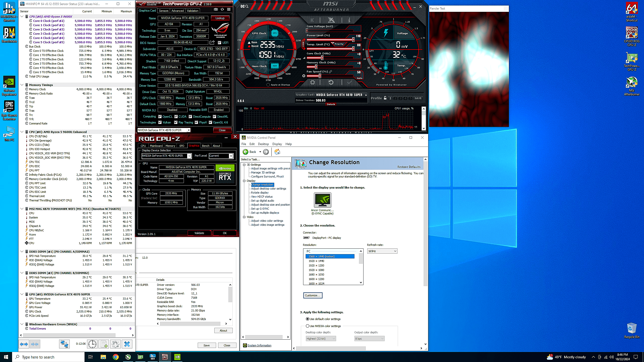Click the Customize... button
644x362 pixels.
coord(312,295)
